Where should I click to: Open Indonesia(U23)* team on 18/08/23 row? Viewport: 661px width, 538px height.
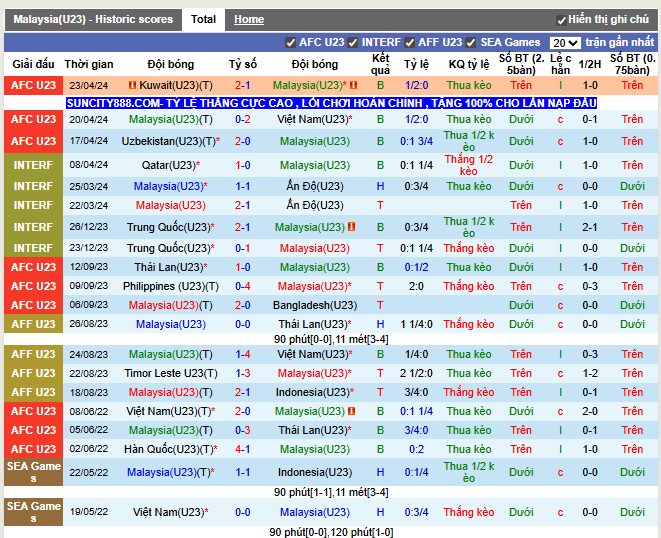click(x=315, y=393)
